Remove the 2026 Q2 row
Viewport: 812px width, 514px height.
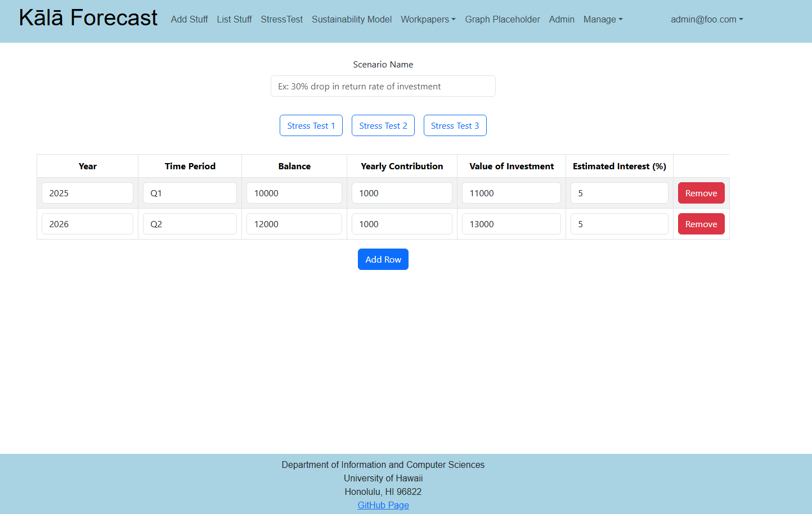point(701,224)
